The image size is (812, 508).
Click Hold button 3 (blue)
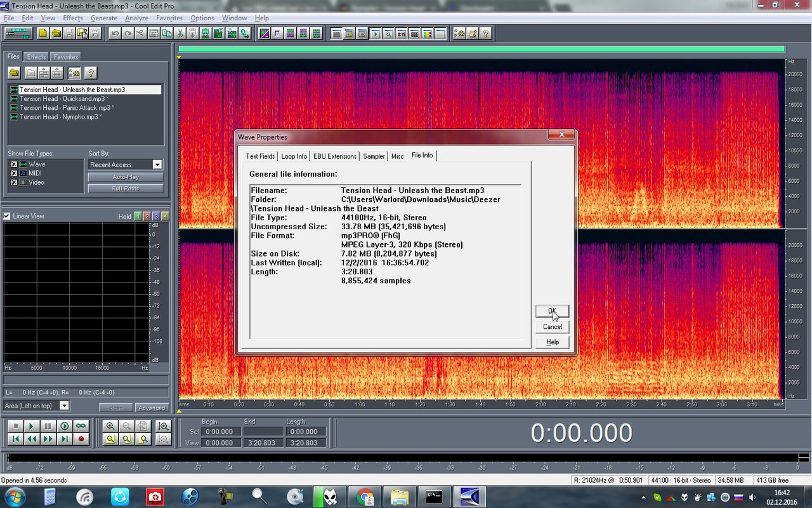click(156, 216)
